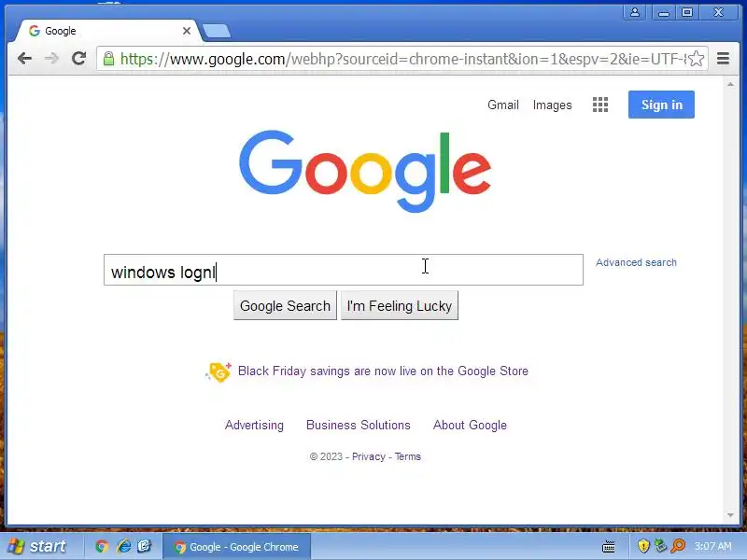Click the security shield tray icon
The width and height of the screenshot is (747, 560).
pos(643,546)
